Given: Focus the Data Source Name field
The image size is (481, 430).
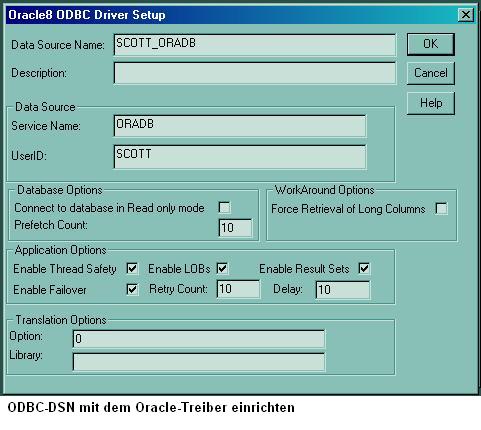Looking at the screenshot, I should [x=255, y=44].
